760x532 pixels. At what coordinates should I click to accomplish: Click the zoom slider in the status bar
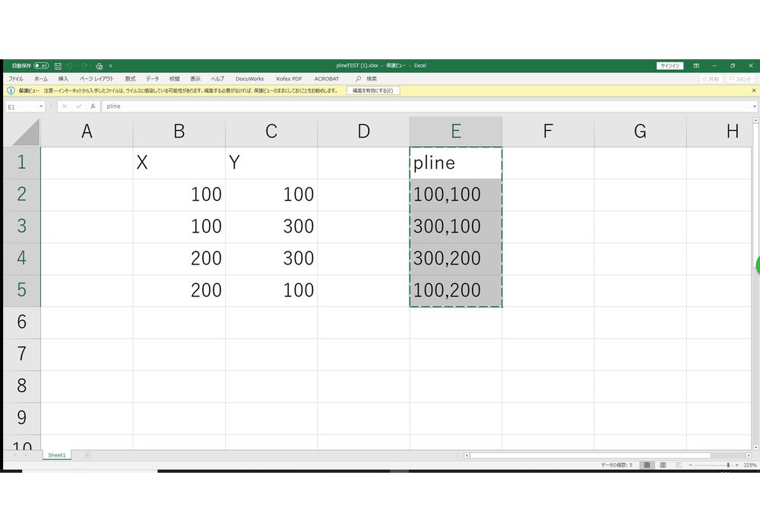(x=727, y=464)
